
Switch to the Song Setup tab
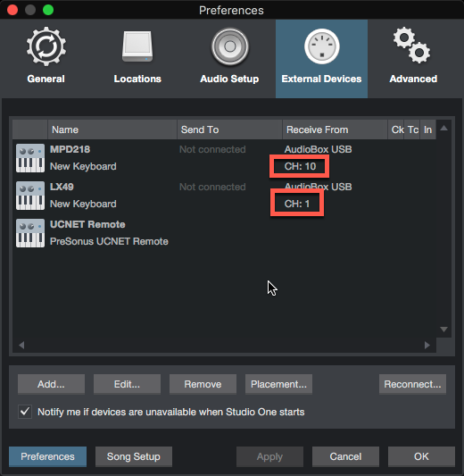pos(134,456)
